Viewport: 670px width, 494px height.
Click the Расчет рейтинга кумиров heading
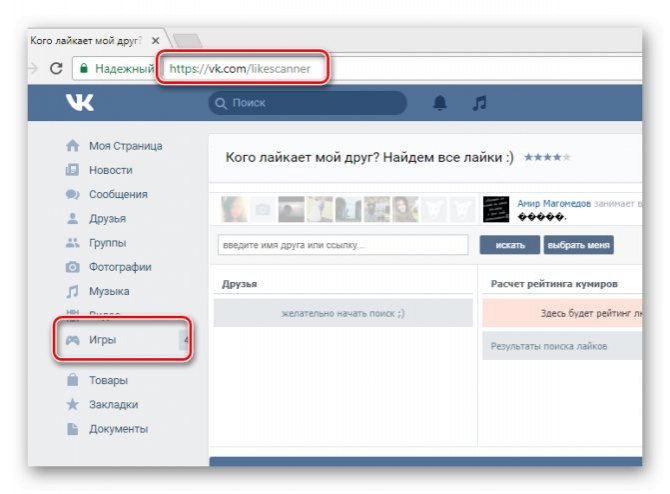click(x=554, y=284)
